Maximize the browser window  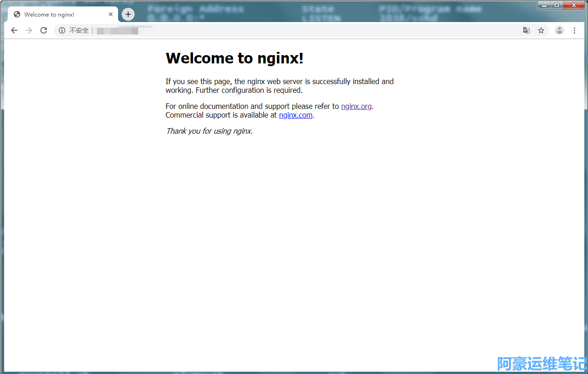pyautogui.click(x=557, y=5)
